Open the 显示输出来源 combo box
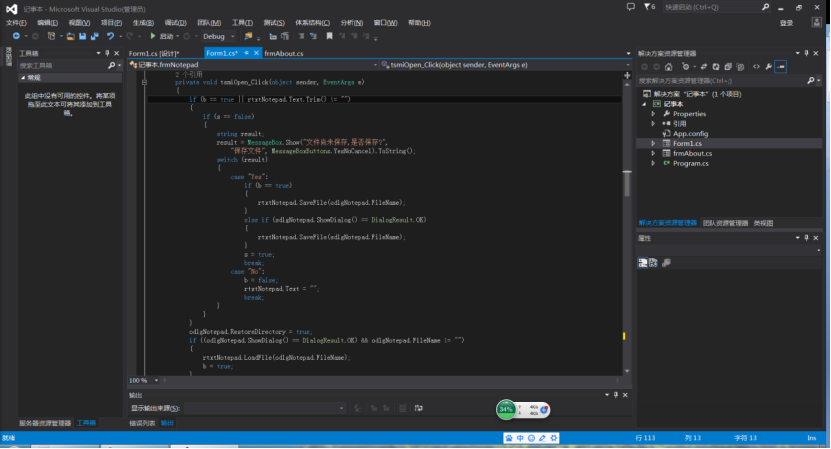The height and width of the screenshot is (449, 831). tap(265, 408)
